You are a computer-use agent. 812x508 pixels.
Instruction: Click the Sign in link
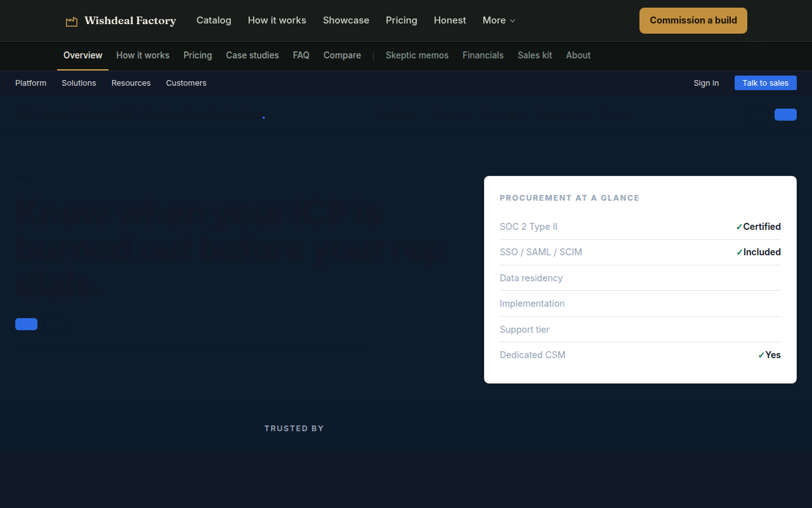pos(706,83)
